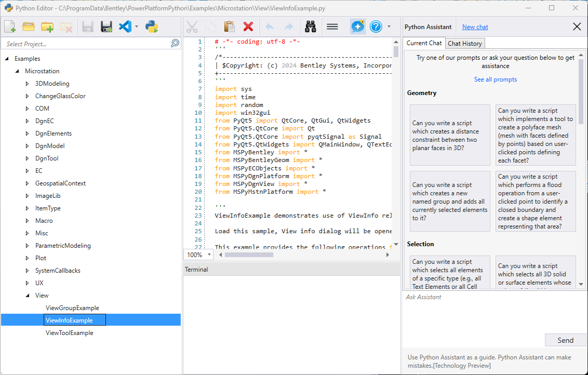Click the Save As disk icon
The image size is (588, 375).
(x=106, y=26)
